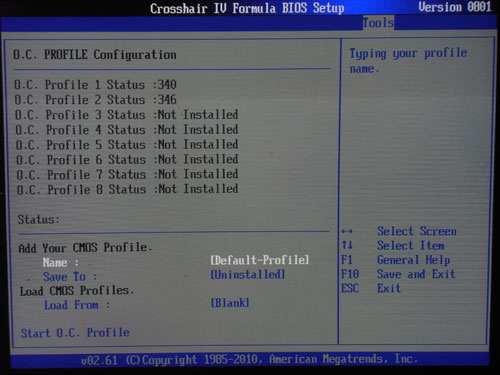Viewport: 500px width, 375px height.
Task: Click the Select Item help text
Action: click(x=411, y=246)
